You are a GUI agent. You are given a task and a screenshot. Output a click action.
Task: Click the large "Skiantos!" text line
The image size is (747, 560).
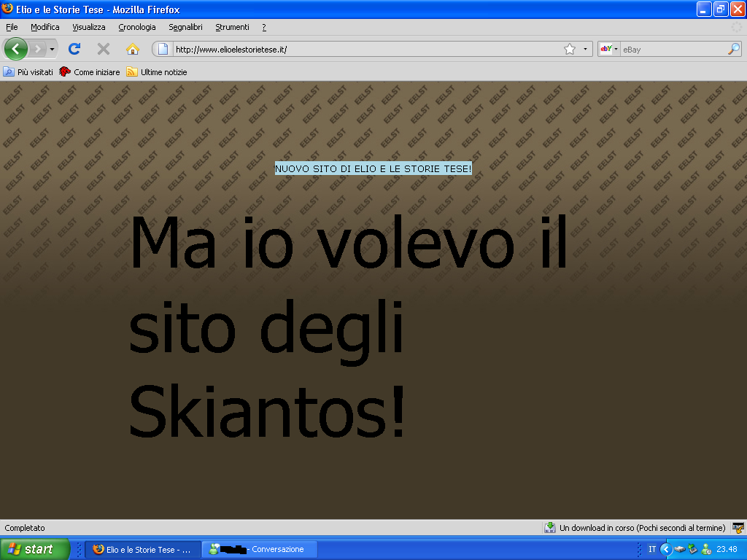pyautogui.click(x=267, y=411)
